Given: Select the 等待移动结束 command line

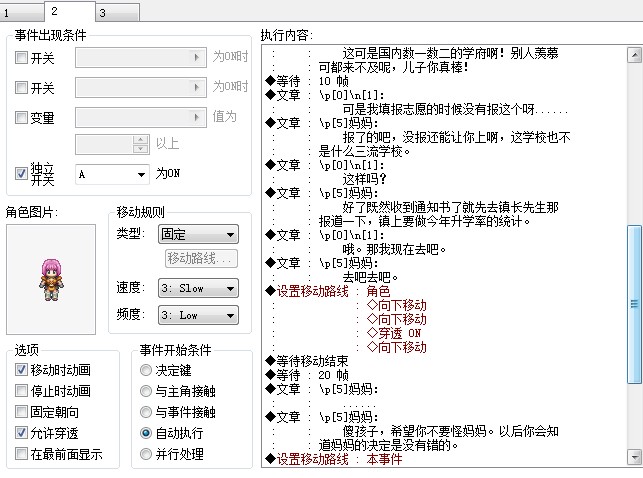Looking at the screenshot, I should click(x=307, y=361).
